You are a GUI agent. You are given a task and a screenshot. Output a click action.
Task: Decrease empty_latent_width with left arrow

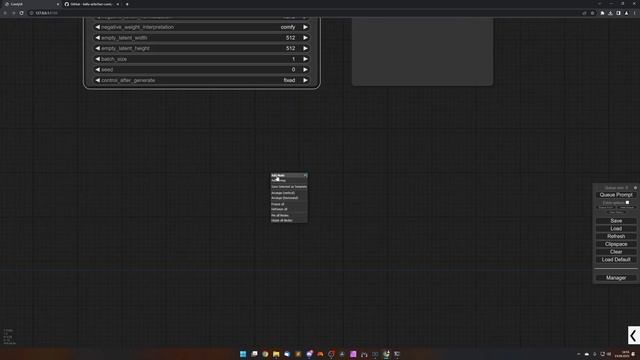[98, 38]
